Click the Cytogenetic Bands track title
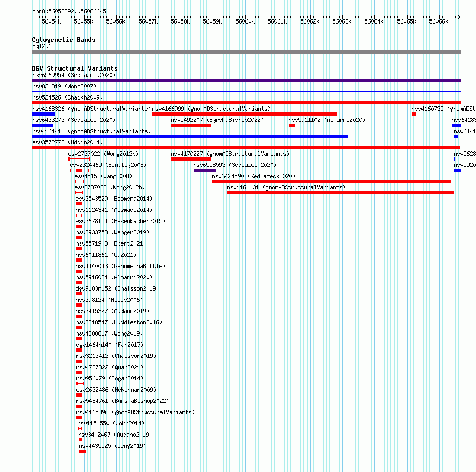 pyautogui.click(x=64, y=40)
